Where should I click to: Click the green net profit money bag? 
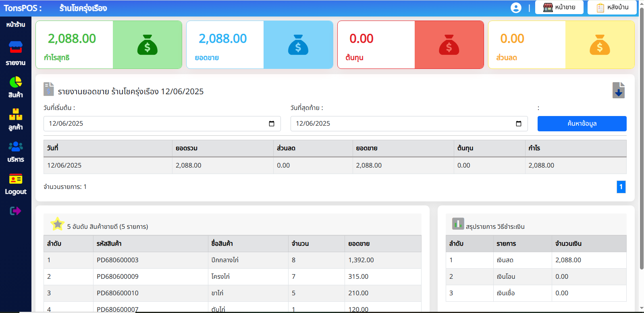tap(147, 45)
